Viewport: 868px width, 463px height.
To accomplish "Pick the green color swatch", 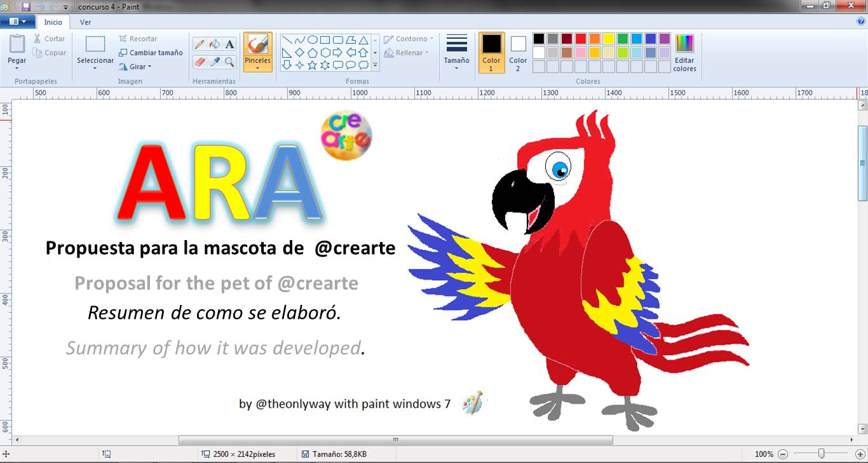I will pos(623,39).
